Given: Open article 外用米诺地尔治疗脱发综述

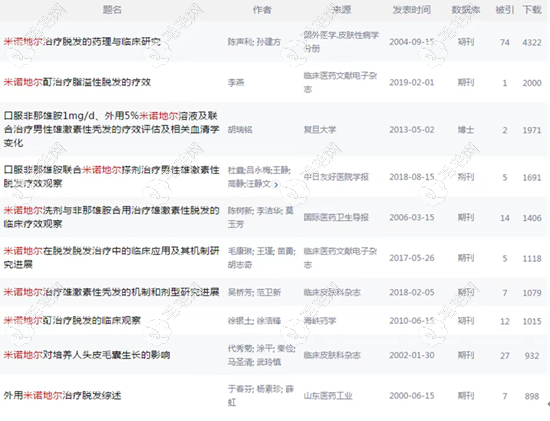Looking at the screenshot, I should (x=62, y=396).
